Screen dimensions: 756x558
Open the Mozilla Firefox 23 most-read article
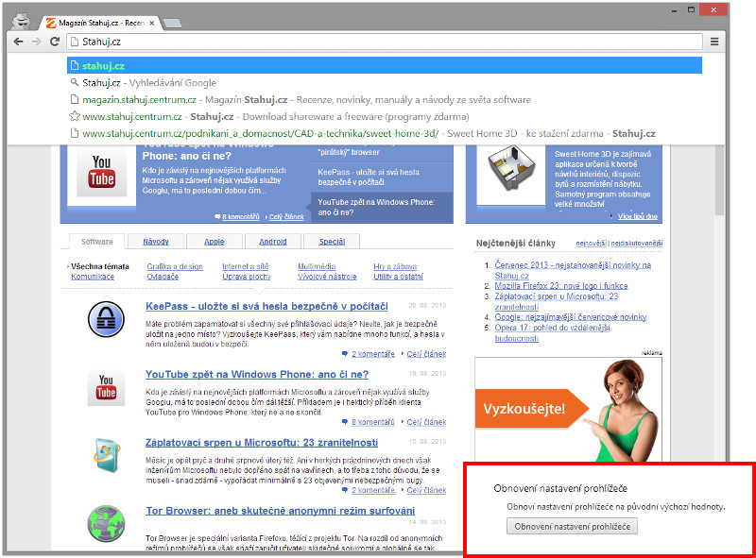coord(561,286)
